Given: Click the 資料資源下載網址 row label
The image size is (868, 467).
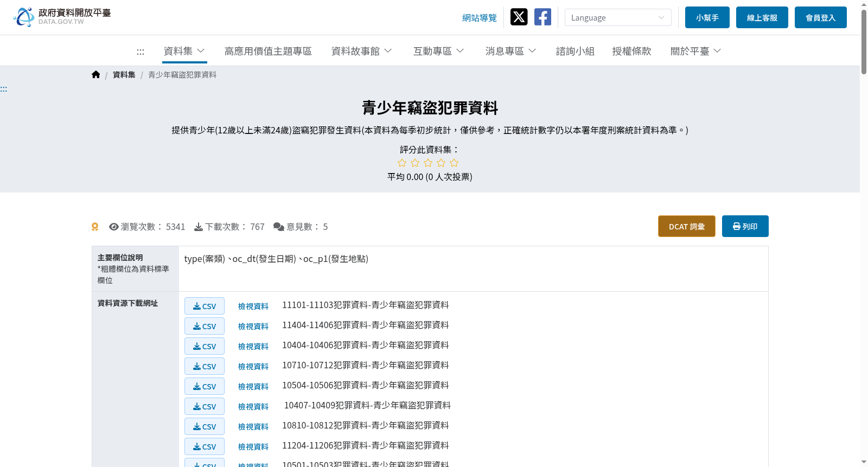Looking at the screenshot, I should tap(128, 303).
